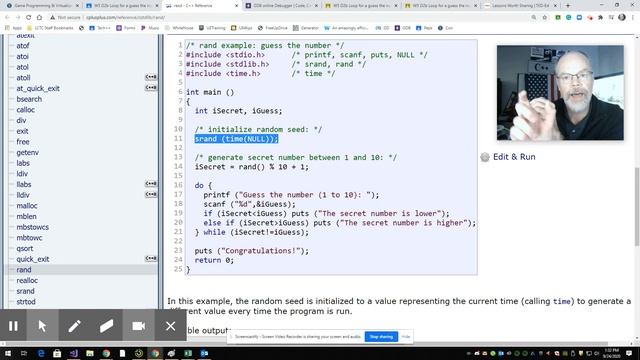Image resolution: width=640 pixels, height=360 pixels.
Task: Click the Stop sharing button
Action: [381, 337]
